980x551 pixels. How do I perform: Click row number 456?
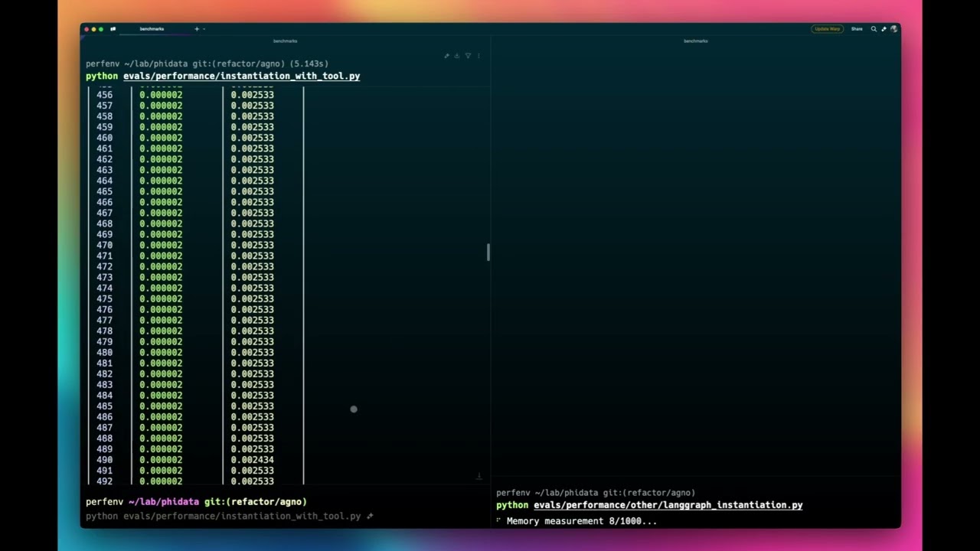click(104, 95)
